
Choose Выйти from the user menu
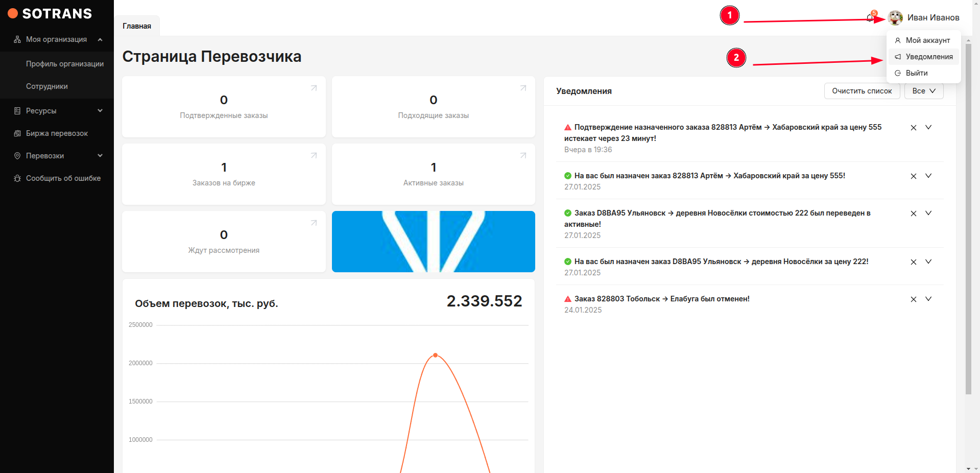tap(916, 73)
